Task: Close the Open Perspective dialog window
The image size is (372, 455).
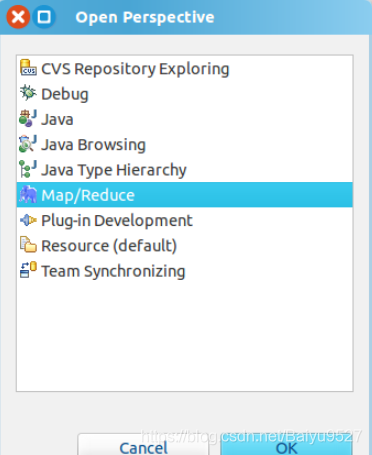Action: pos(18,17)
